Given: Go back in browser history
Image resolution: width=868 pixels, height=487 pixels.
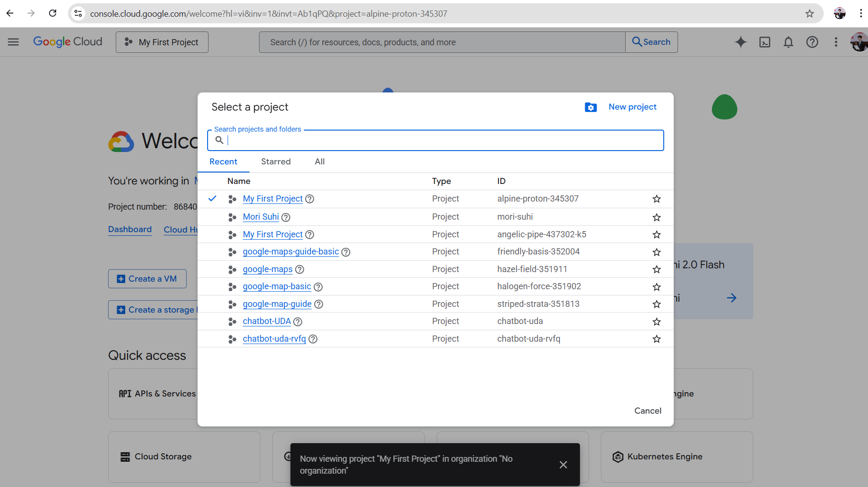Looking at the screenshot, I should pos(10,13).
